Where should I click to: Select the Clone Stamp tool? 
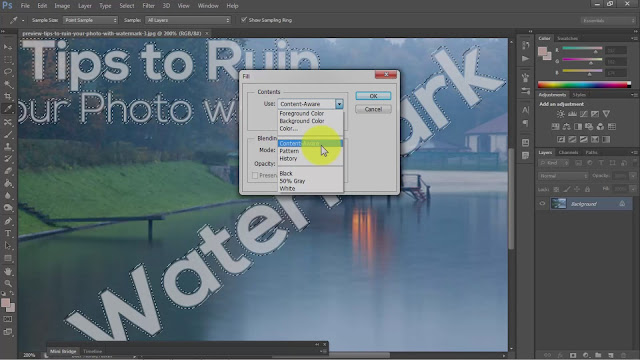[x=8, y=146]
